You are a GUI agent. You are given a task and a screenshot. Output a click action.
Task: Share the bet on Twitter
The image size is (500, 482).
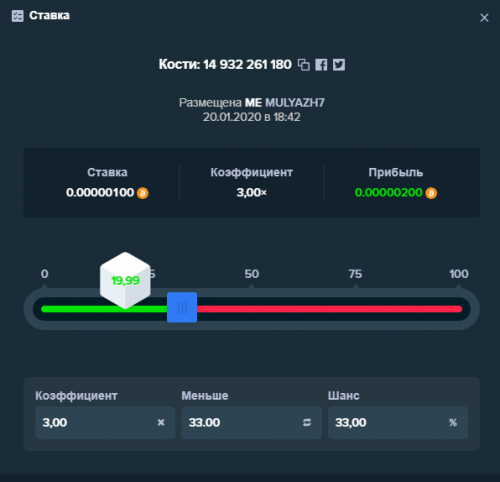coord(339,65)
